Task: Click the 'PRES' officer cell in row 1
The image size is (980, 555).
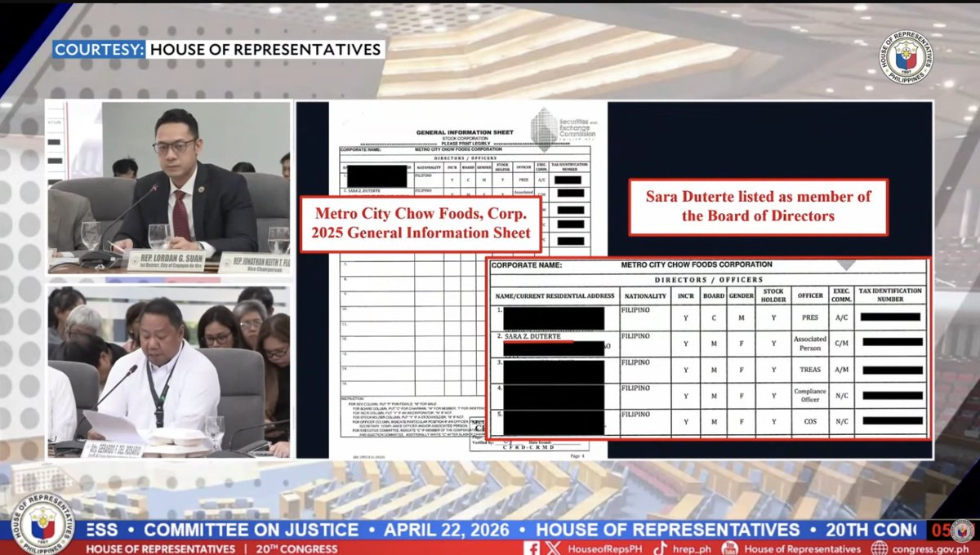Action: (x=809, y=317)
